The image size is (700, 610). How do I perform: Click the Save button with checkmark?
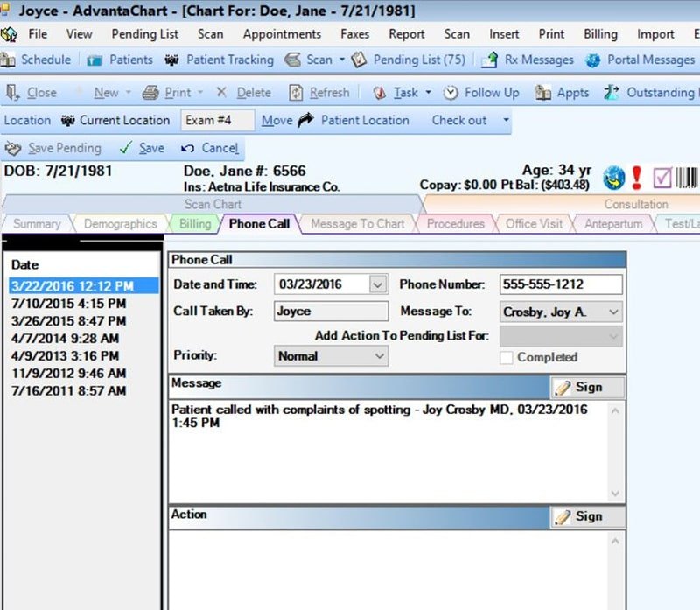point(143,148)
